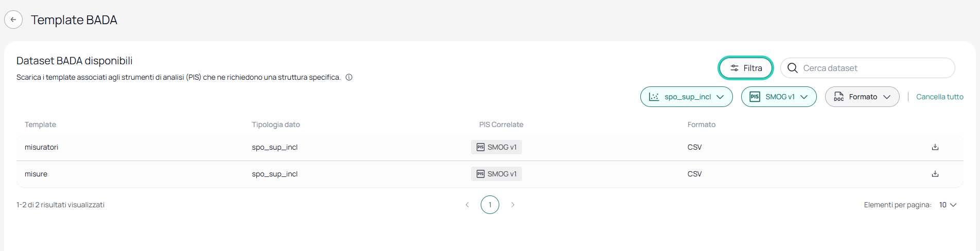Screen dimensions: 980x251
Task: Open the spo_sup_incl filter dropdown
Action: tap(687, 97)
